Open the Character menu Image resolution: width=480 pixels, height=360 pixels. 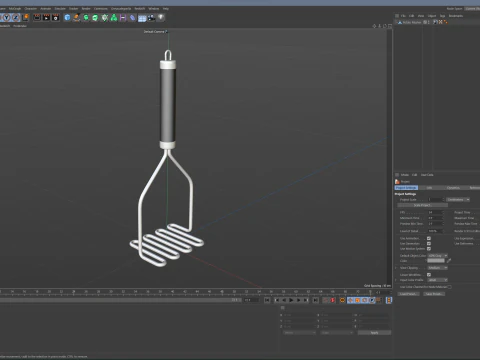coord(31,8)
